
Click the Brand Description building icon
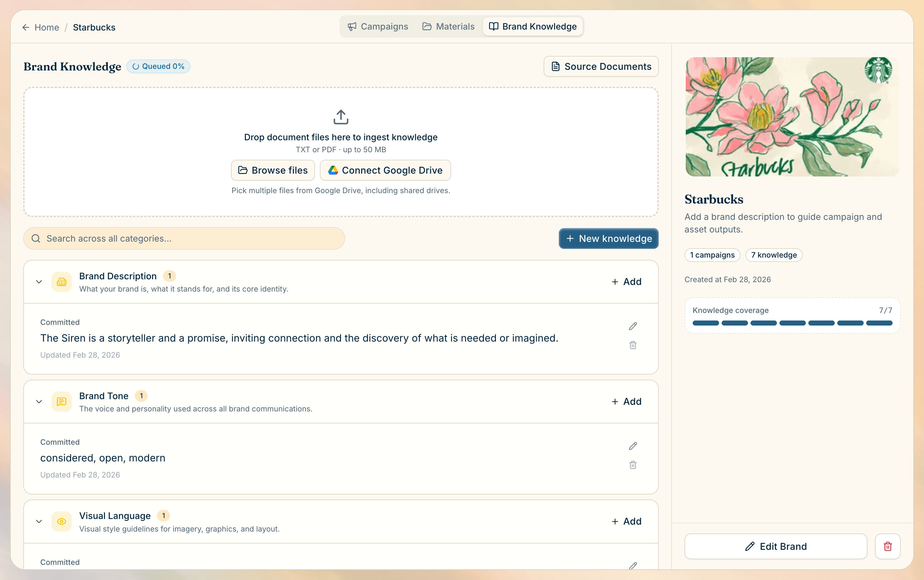pos(62,282)
